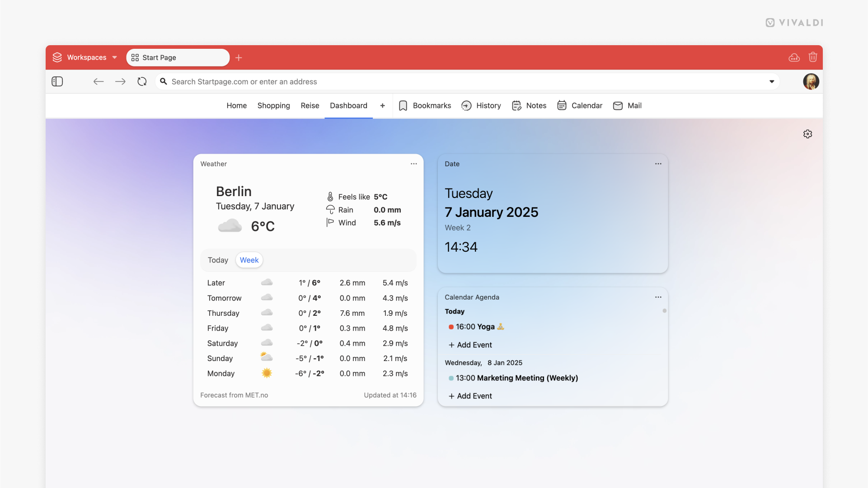Click Workspaces dropdown arrow
The height and width of the screenshot is (488, 868).
(x=116, y=57)
